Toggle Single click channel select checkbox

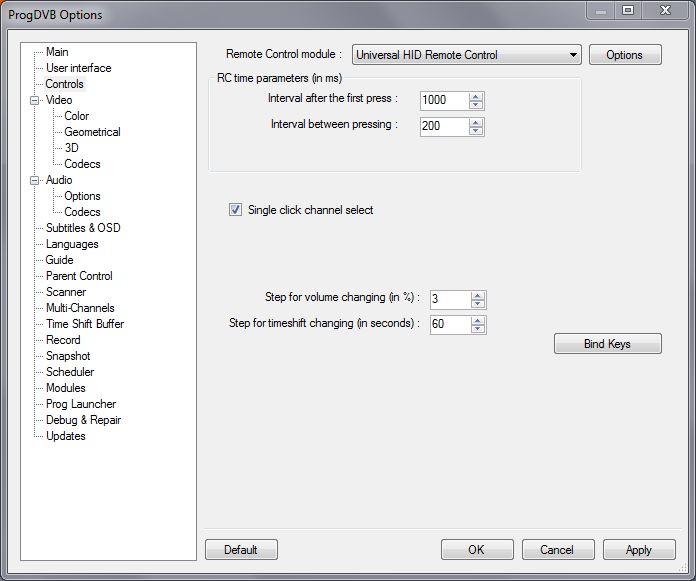pos(236,210)
